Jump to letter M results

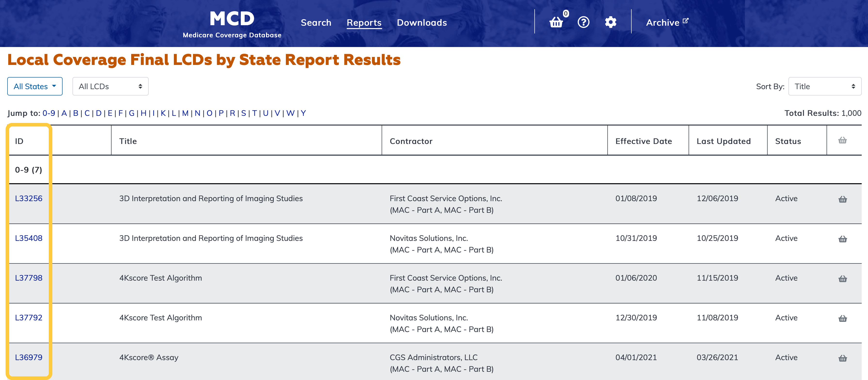185,113
